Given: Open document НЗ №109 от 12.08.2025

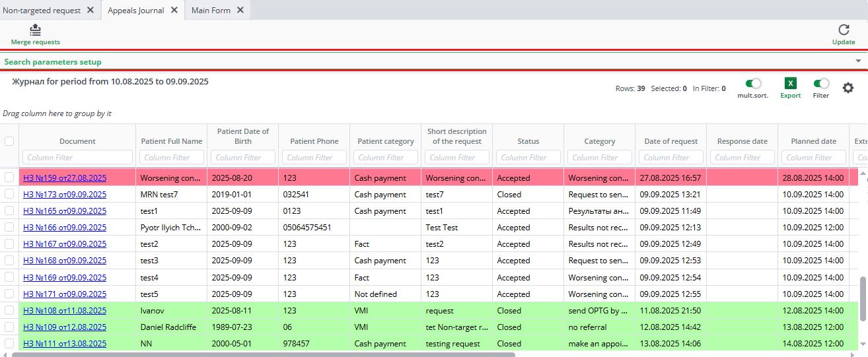Looking at the screenshot, I should (x=65, y=327).
